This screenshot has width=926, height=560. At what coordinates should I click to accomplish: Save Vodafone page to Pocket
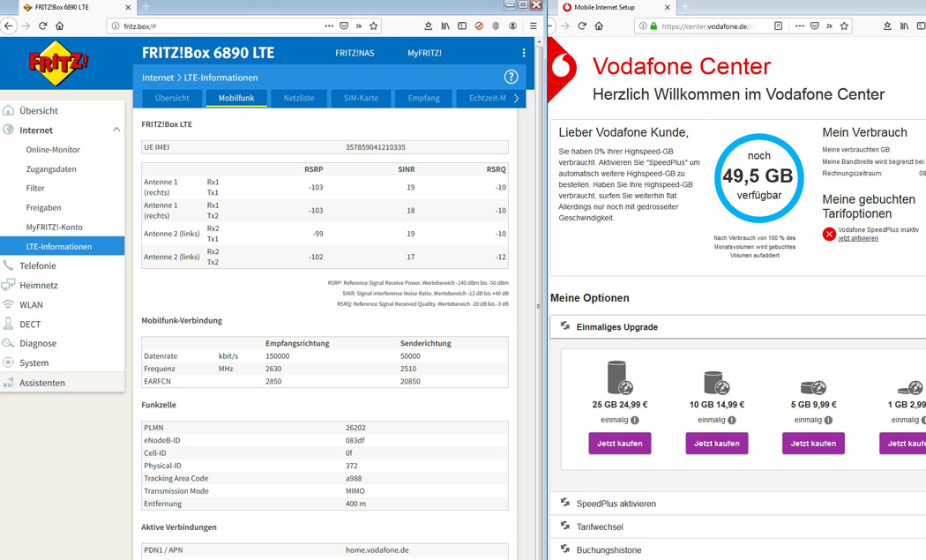click(x=814, y=26)
